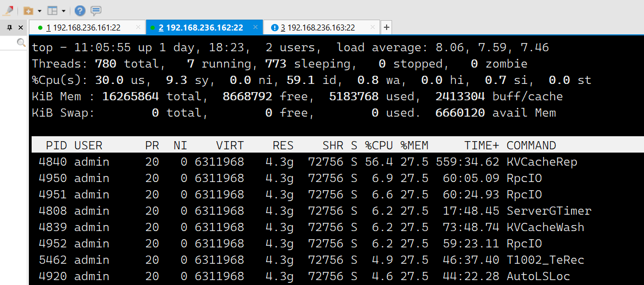Click the 44:22.28 time value
This screenshot has height=285, width=644.
click(471, 276)
